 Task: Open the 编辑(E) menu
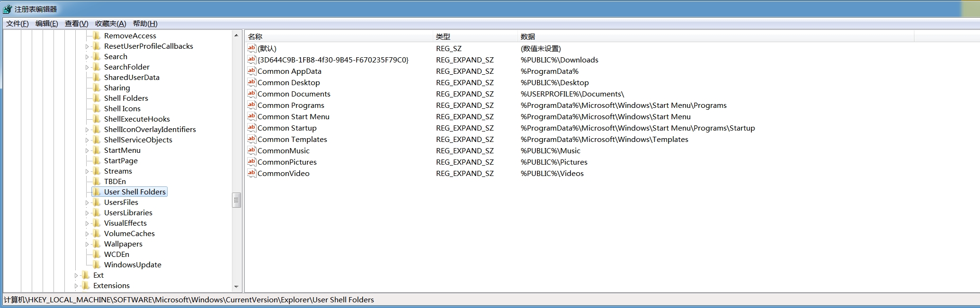click(x=47, y=24)
